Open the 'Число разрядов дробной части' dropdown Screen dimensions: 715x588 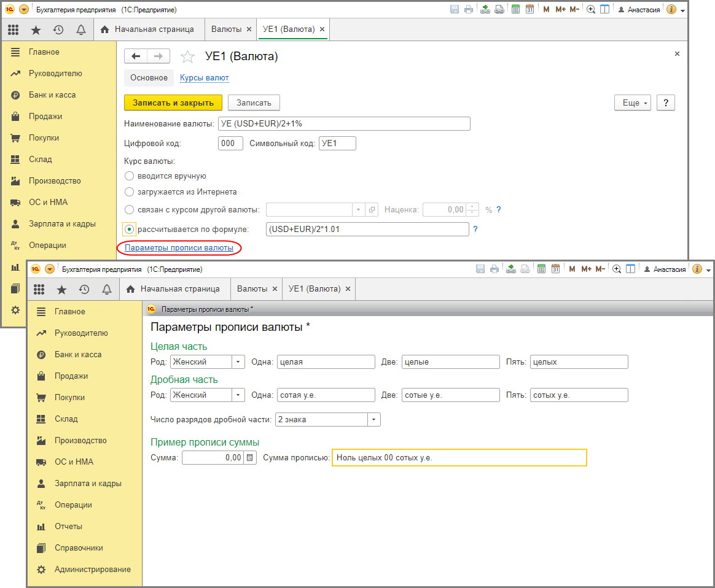click(373, 420)
